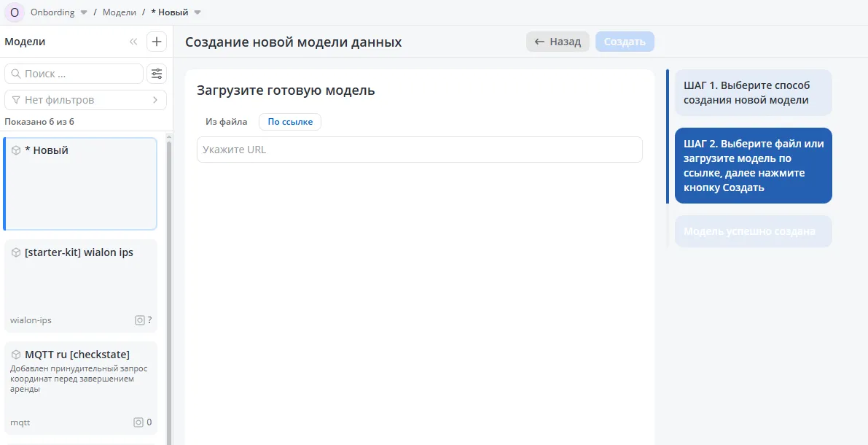868x445 pixels.
Task: Create a new model with the plus icon
Action: coord(156,42)
